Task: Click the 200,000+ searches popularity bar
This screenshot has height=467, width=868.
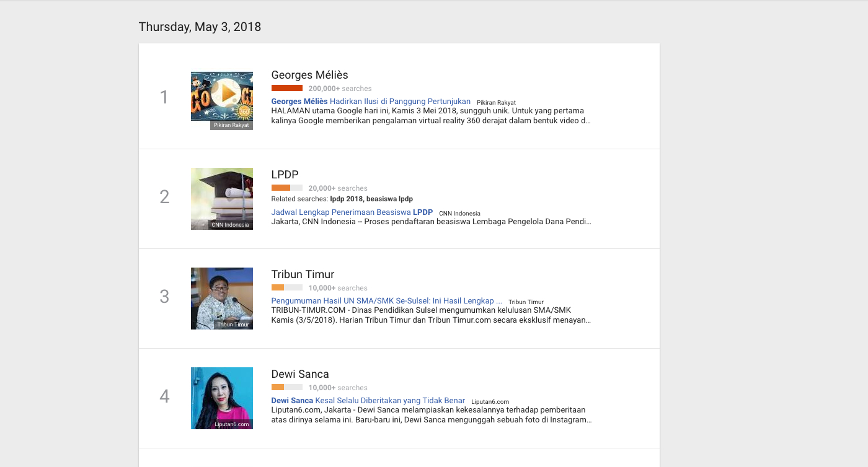Action: (287, 89)
